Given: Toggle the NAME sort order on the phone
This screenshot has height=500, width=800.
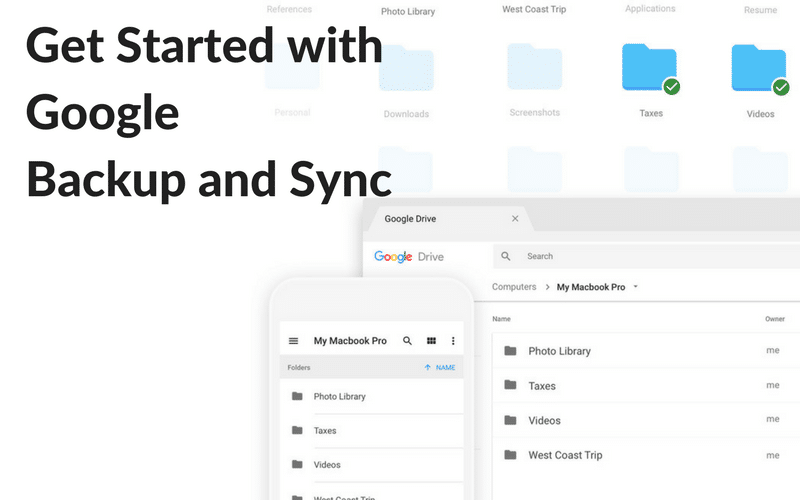Looking at the screenshot, I should 439,368.
